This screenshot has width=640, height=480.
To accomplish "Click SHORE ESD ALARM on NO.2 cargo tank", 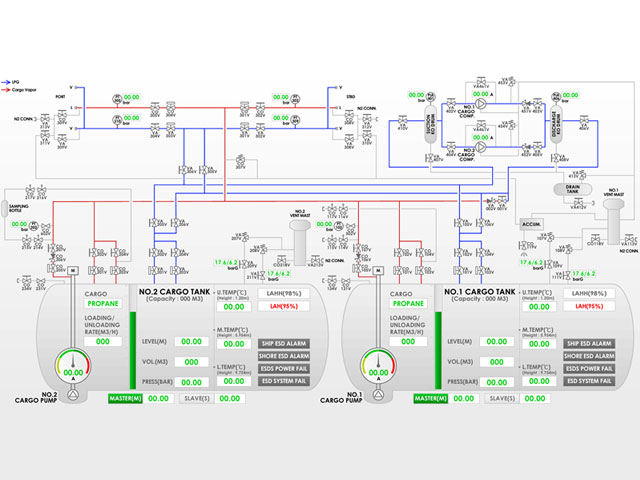I will (x=284, y=356).
